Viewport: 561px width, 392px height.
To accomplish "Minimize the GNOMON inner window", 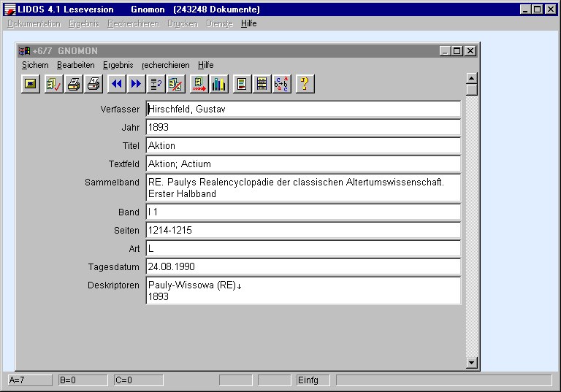I will pos(445,51).
